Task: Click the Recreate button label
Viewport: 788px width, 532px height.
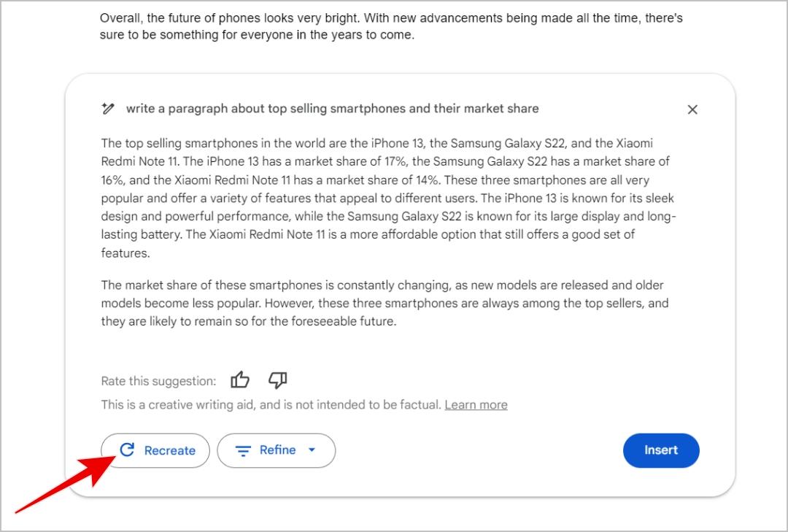Action: [169, 451]
